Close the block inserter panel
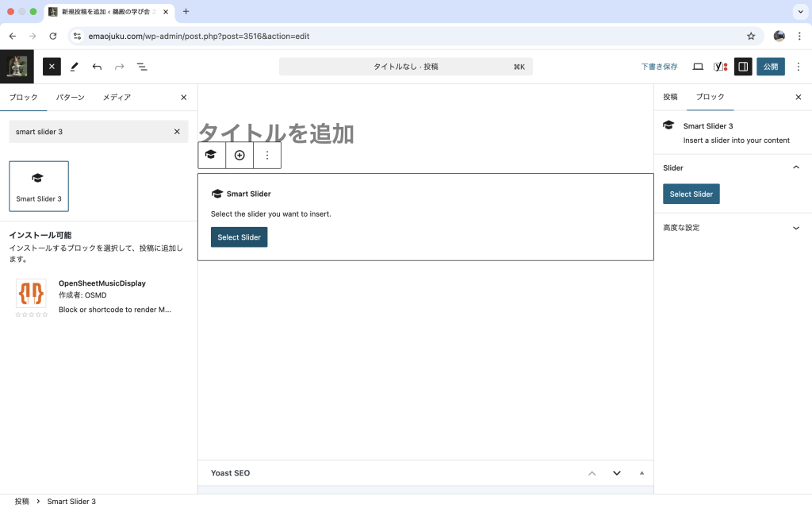812x508 pixels. [x=184, y=98]
